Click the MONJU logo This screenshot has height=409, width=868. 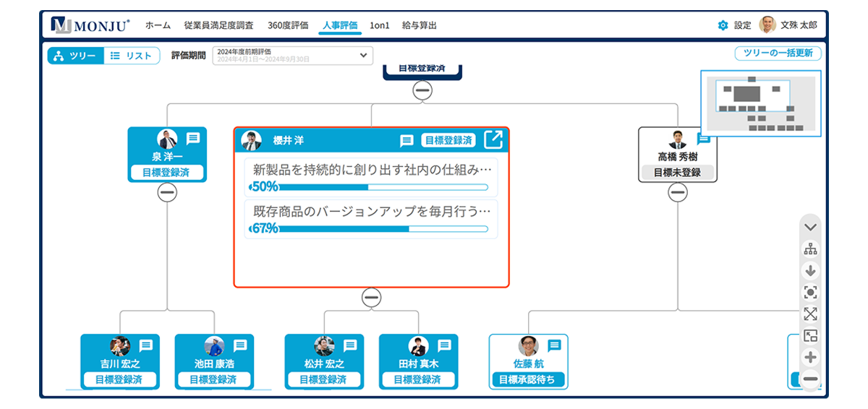coord(90,25)
